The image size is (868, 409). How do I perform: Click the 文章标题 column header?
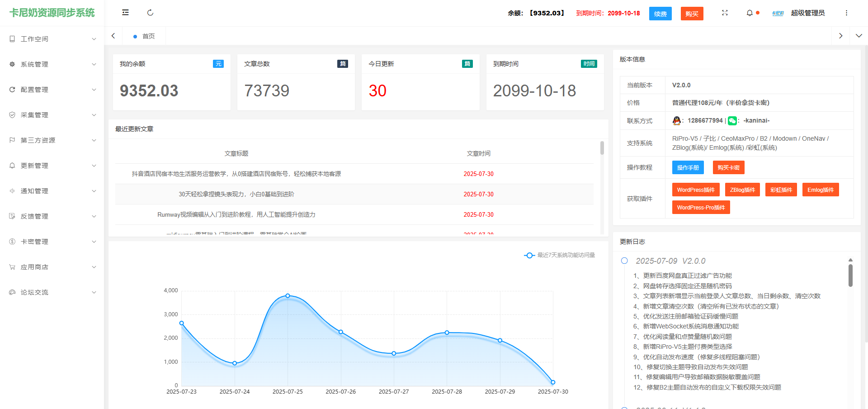pos(236,153)
